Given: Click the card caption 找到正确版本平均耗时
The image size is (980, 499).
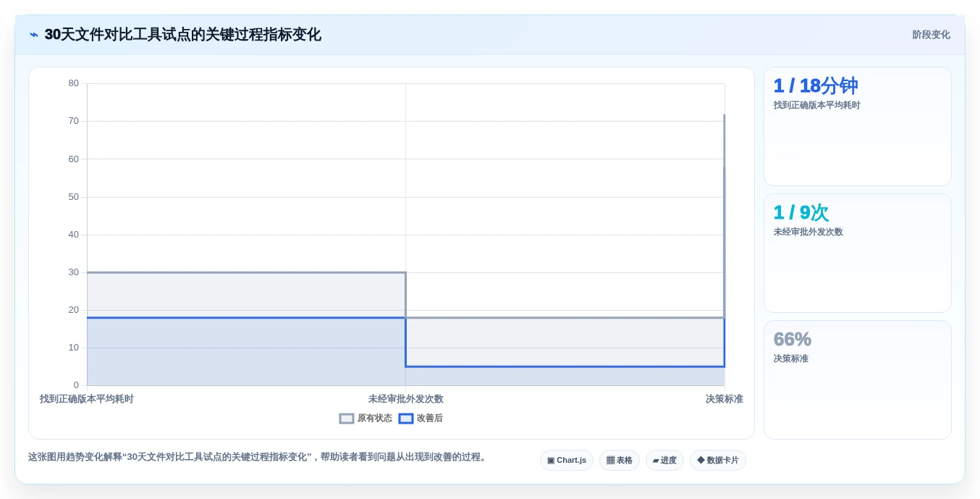Looking at the screenshot, I should click(816, 105).
